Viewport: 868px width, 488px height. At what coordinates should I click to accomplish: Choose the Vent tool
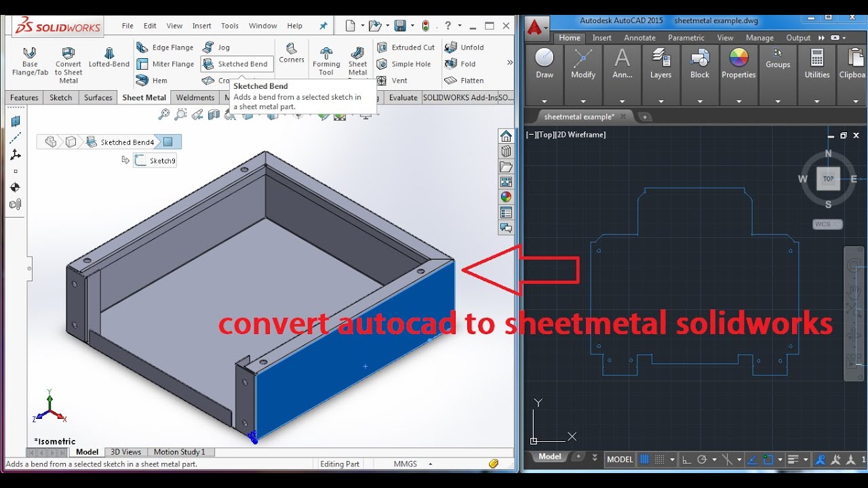tap(393, 80)
